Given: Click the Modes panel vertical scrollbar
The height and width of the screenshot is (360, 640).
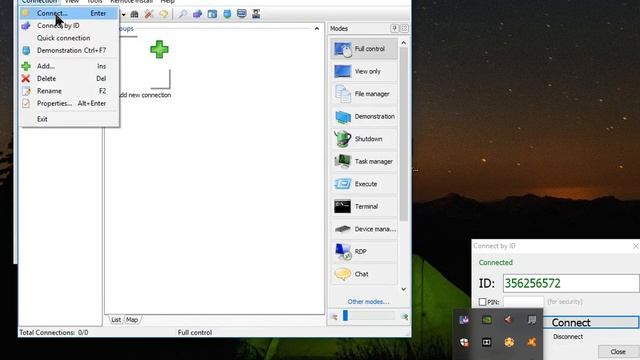Looking at the screenshot, I should click(404, 135).
